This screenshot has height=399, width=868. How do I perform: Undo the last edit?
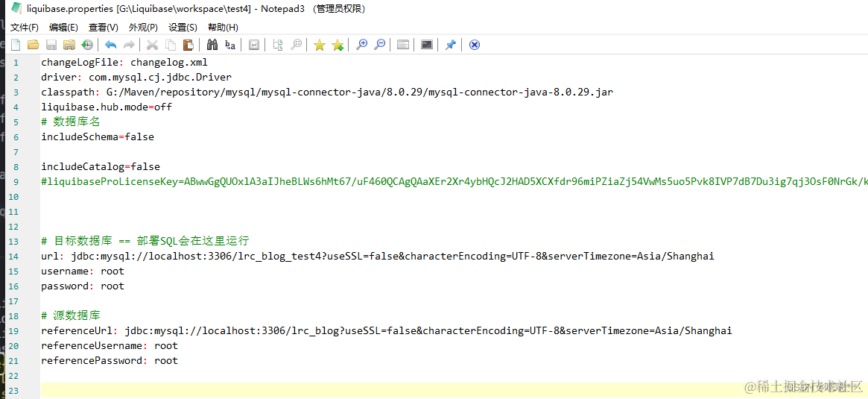click(x=111, y=45)
